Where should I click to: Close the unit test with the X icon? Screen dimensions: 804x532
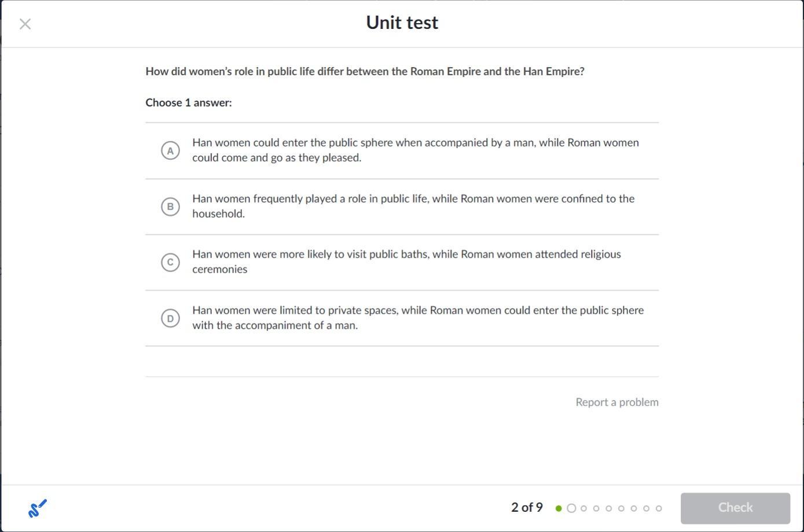25,24
